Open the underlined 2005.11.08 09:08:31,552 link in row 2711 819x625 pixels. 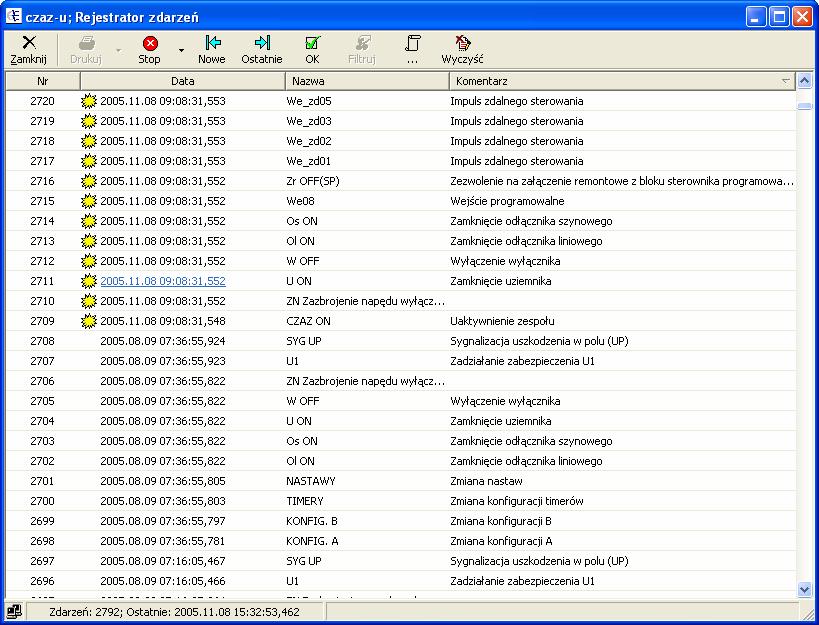(x=163, y=281)
